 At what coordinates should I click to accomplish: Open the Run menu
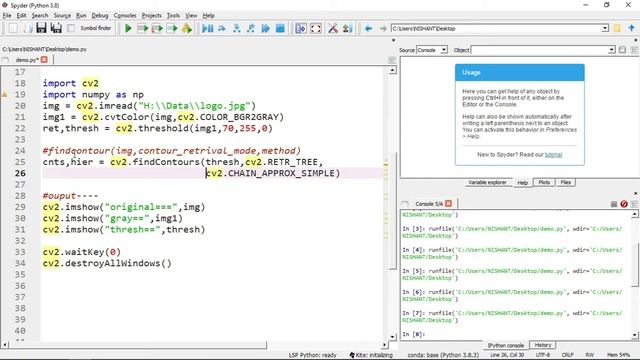tap(81, 16)
